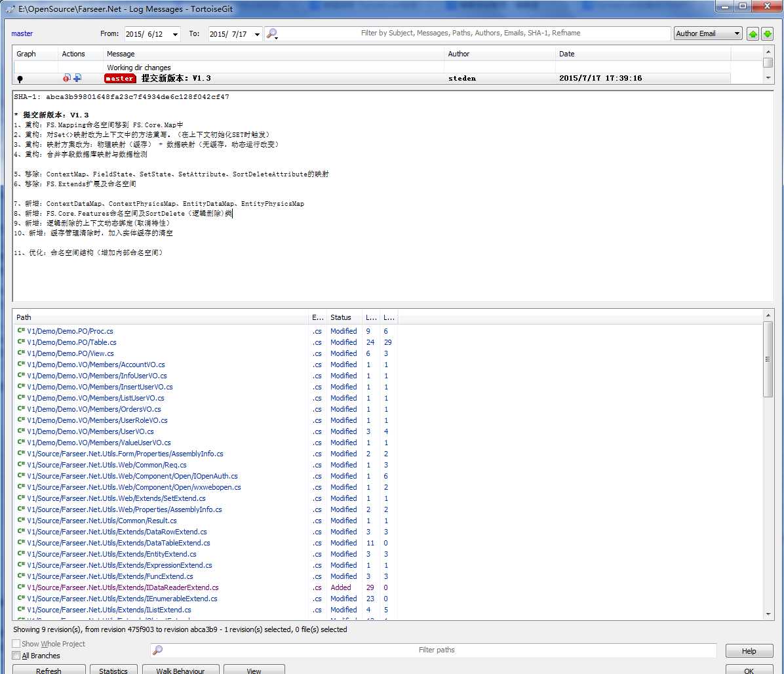This screenshot has height=674, width=784.
Task: Click the C# icon next to IOpenAuth.cs
Action: click(21, 475)
